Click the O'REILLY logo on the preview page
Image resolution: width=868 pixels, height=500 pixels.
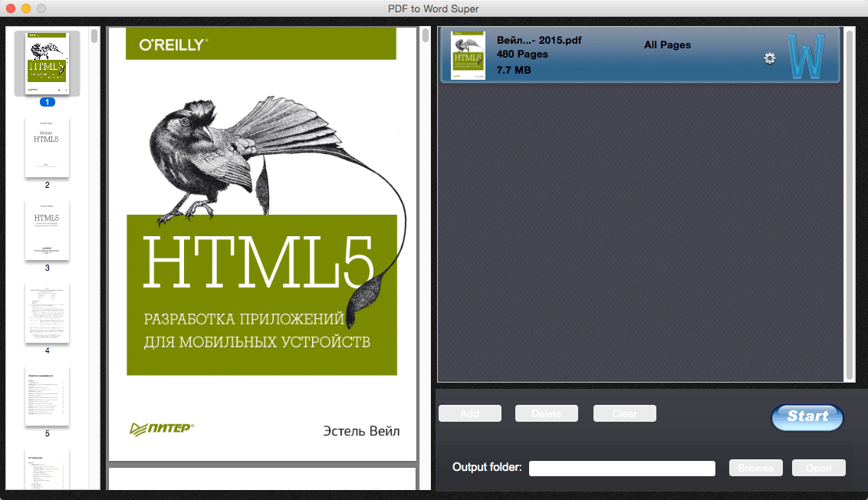pos(173,44)
